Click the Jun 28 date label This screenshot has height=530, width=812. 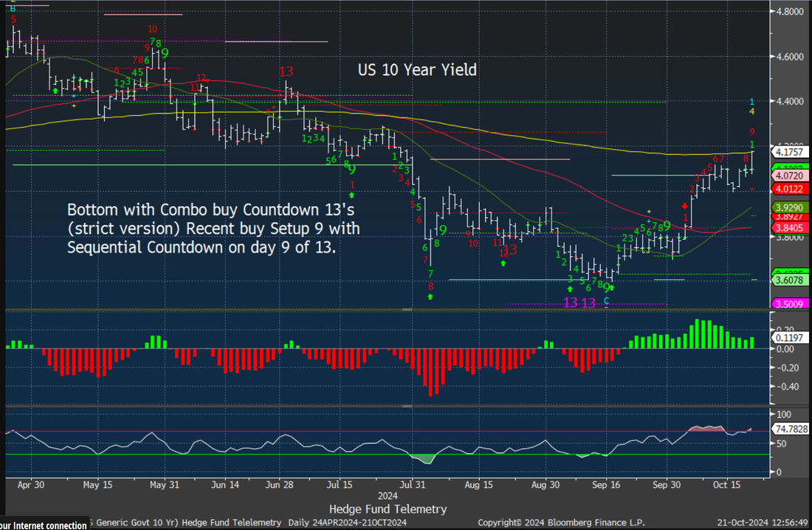[280, 485]
